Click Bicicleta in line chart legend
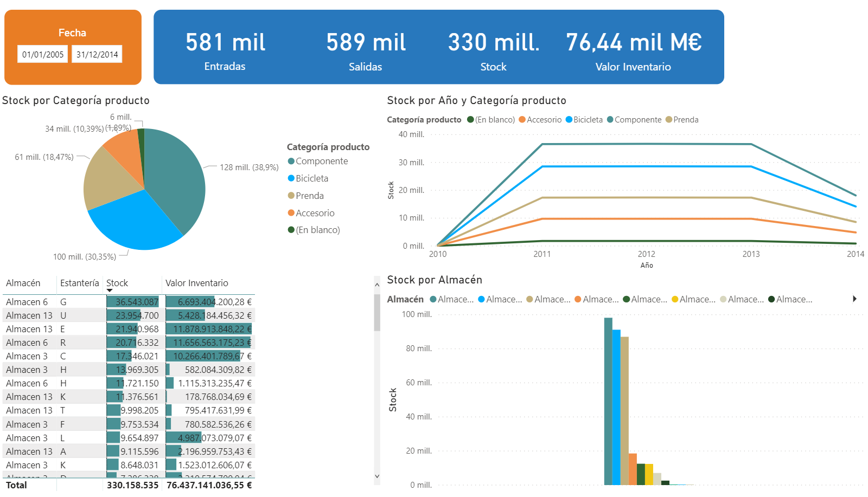 click(584, 120)
